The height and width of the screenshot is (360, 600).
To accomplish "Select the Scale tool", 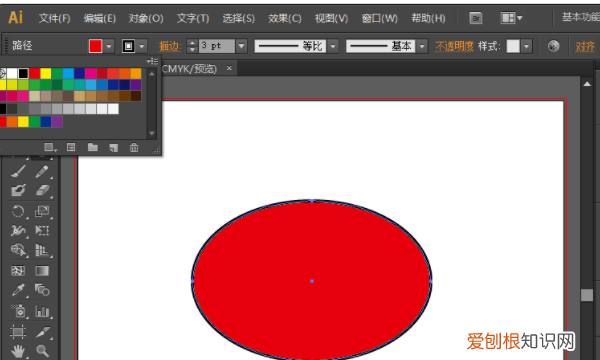I will point(42,211).
